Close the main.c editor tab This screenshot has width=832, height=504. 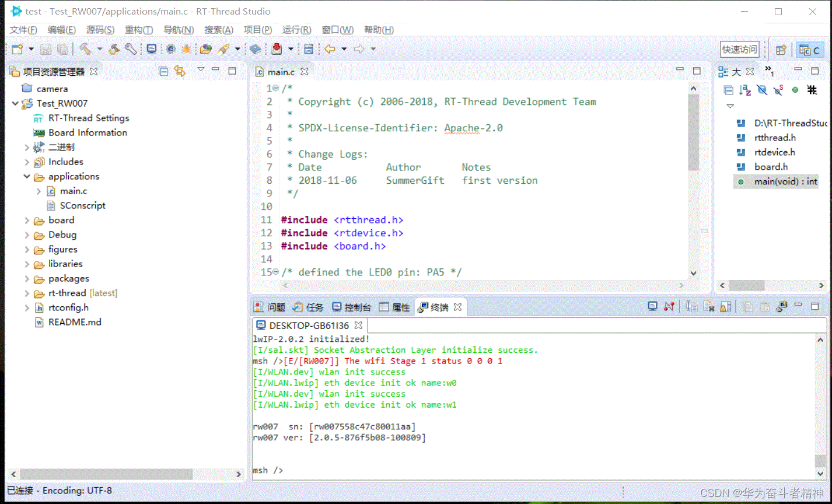pos(304,72)
